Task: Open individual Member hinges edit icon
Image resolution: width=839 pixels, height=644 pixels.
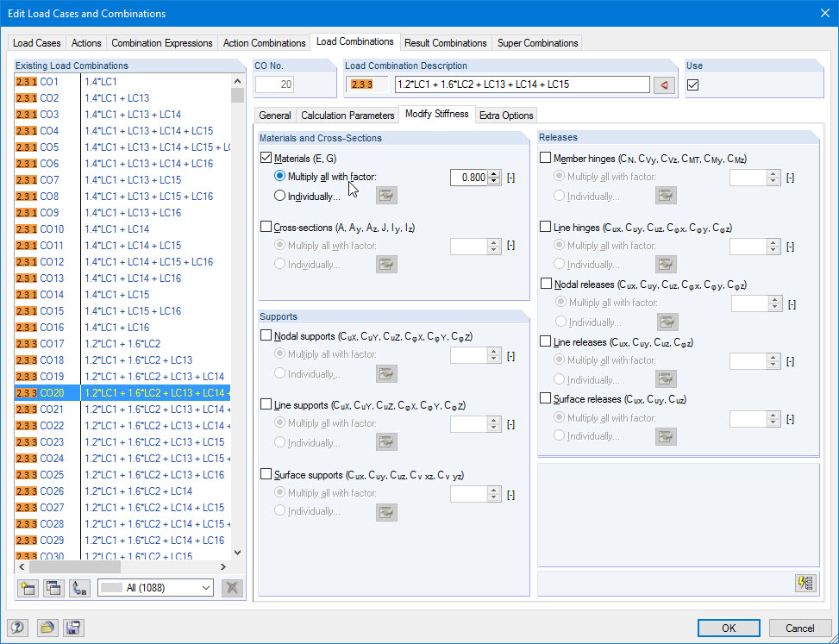Action: (666, 195)
